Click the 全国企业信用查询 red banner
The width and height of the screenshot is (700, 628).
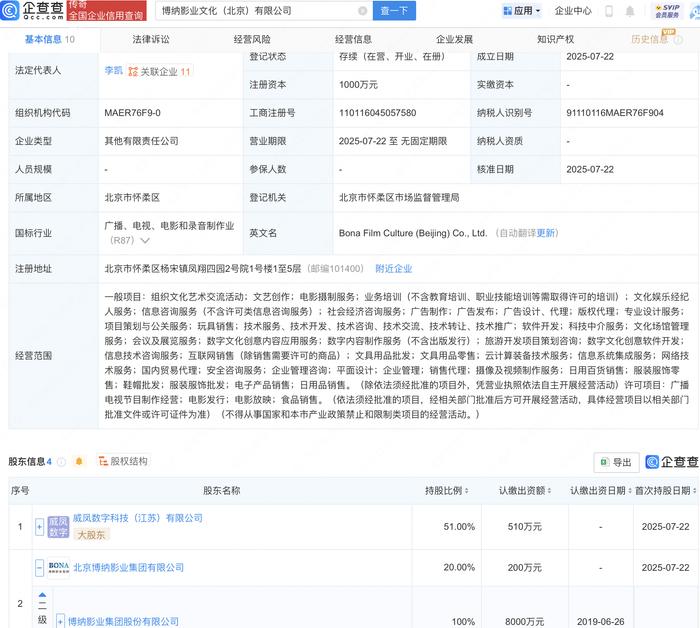(x=107, y=11)
